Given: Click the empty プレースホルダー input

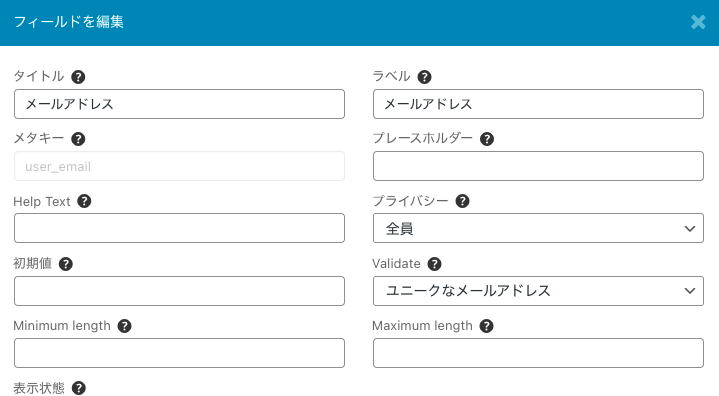Looking at the screenshot, I should pyautogui.click(x=538, y=166).
